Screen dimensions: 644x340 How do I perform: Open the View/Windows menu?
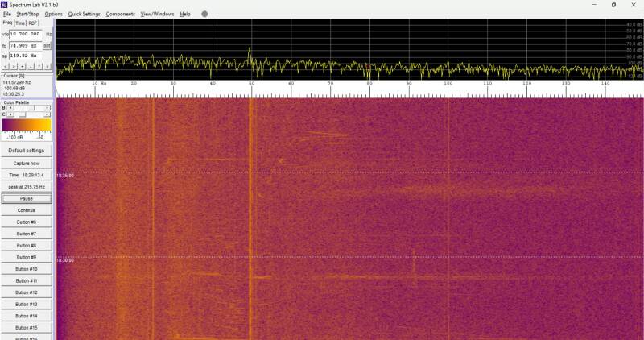(157, 14)
